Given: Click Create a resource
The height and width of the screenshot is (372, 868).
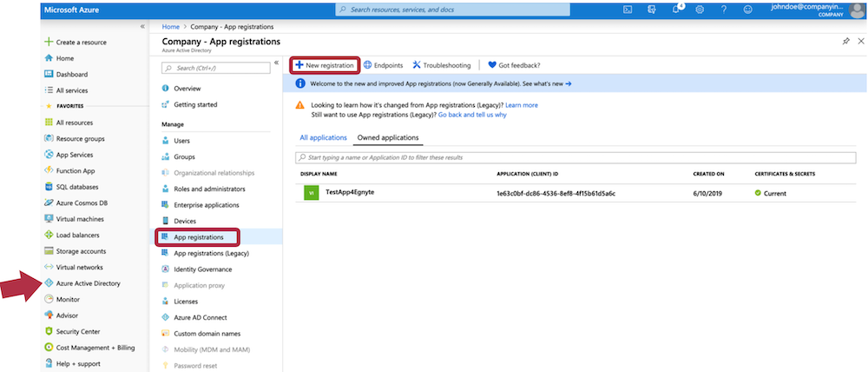Looking at the screenshot, I should (x=76, y=42).
